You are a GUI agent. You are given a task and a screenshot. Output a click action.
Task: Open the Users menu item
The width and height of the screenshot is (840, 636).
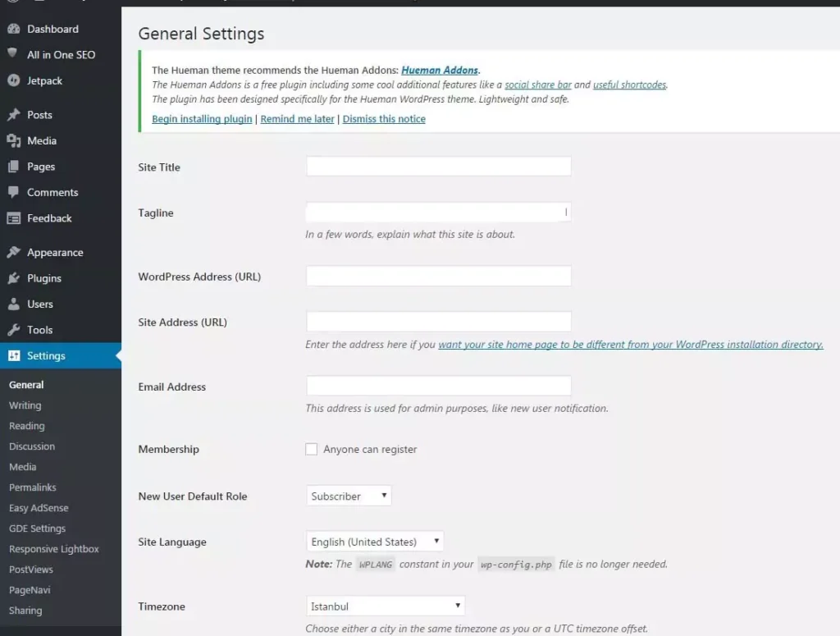pos(40,304)
